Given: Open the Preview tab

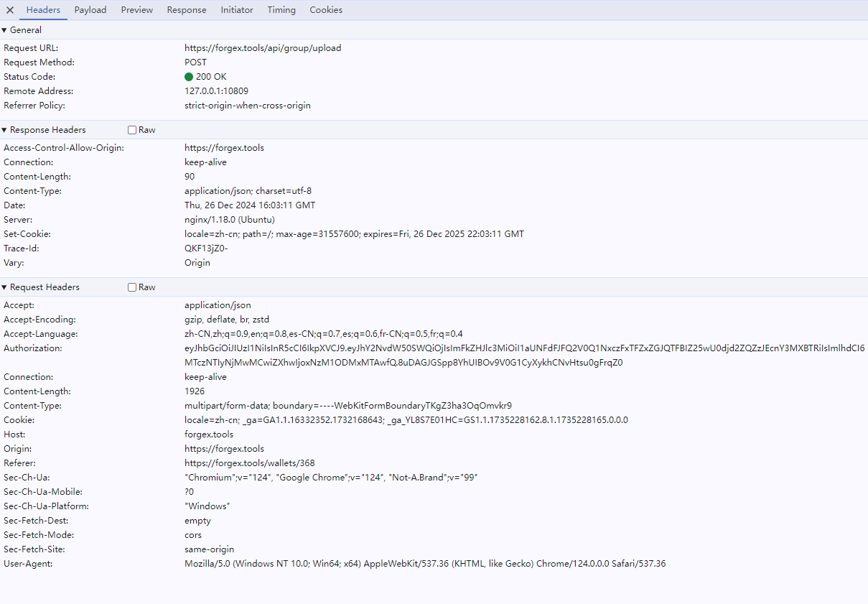Looking at the screenshot, I should (x=136, y=10).
